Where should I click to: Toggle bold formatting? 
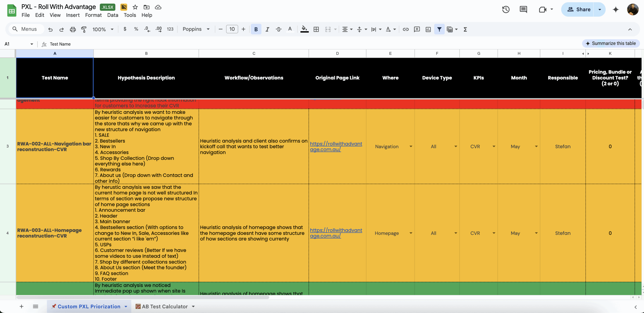[256, 29]
